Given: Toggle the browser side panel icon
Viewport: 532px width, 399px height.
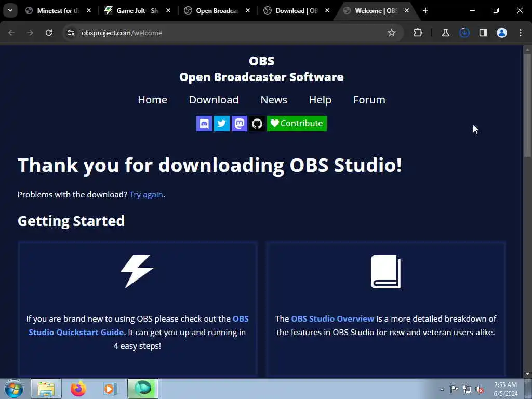Looking at the screenshot, I should pyautogui.click(x=483, y=33).
